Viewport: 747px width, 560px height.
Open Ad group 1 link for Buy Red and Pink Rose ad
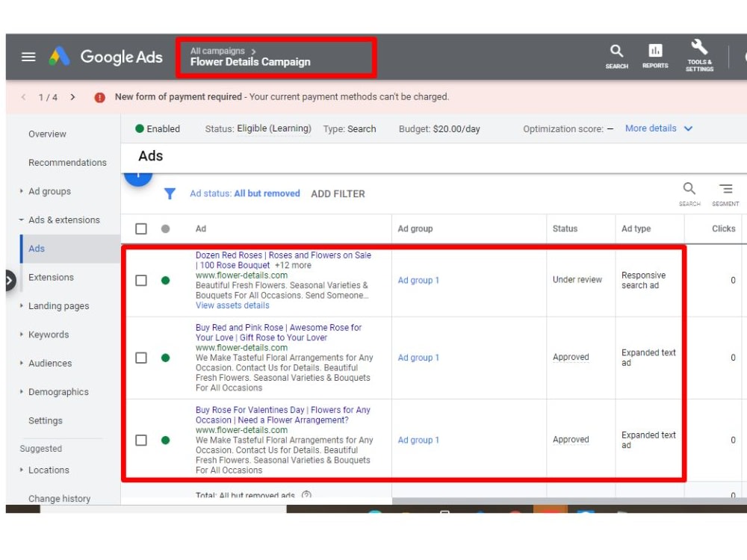tap(418, 357)
